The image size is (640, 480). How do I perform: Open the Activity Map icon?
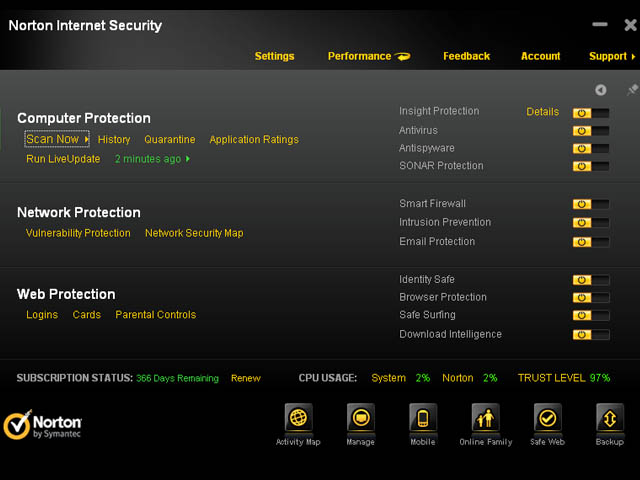coord(298,418)
